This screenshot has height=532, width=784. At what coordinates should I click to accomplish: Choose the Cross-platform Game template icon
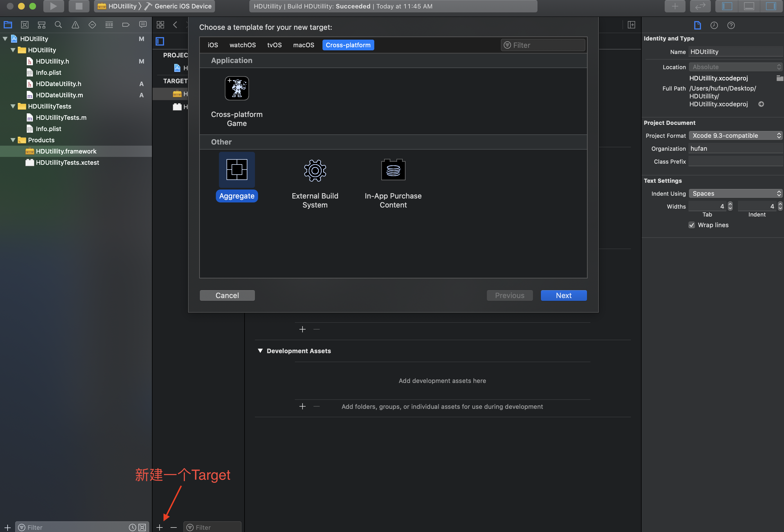237,88
